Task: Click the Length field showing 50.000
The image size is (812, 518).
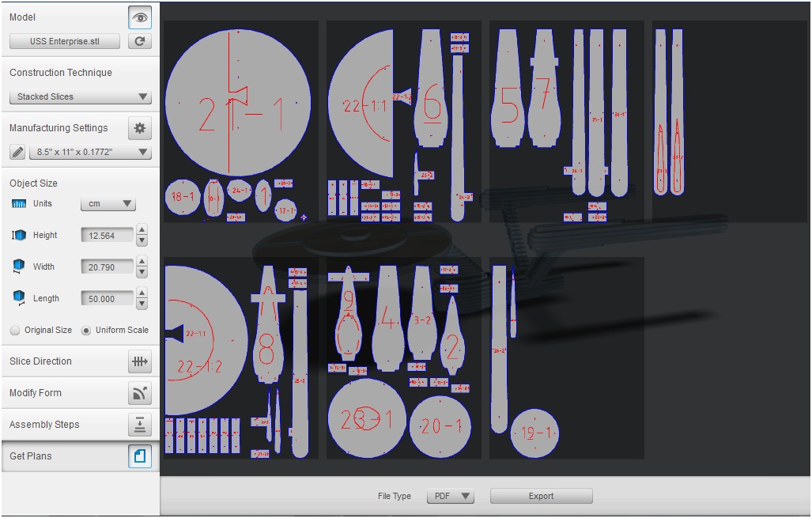Action: (x=108, y=299)
